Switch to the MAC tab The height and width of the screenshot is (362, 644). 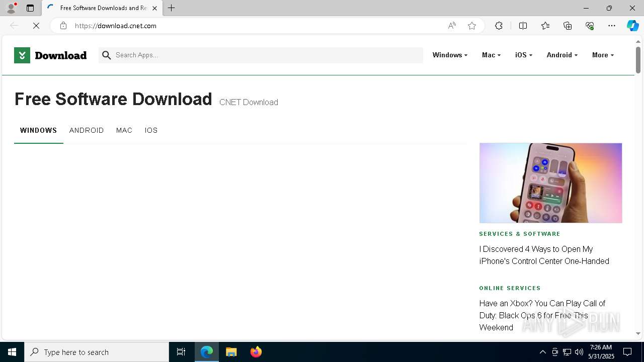tap(124, 130)
